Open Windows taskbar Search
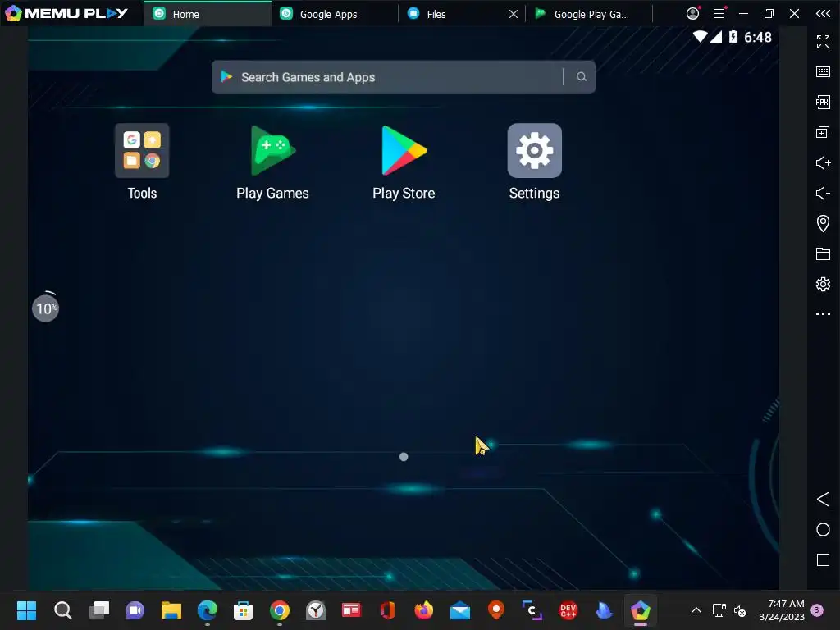The image size is (840, 630). coord(62,610)
